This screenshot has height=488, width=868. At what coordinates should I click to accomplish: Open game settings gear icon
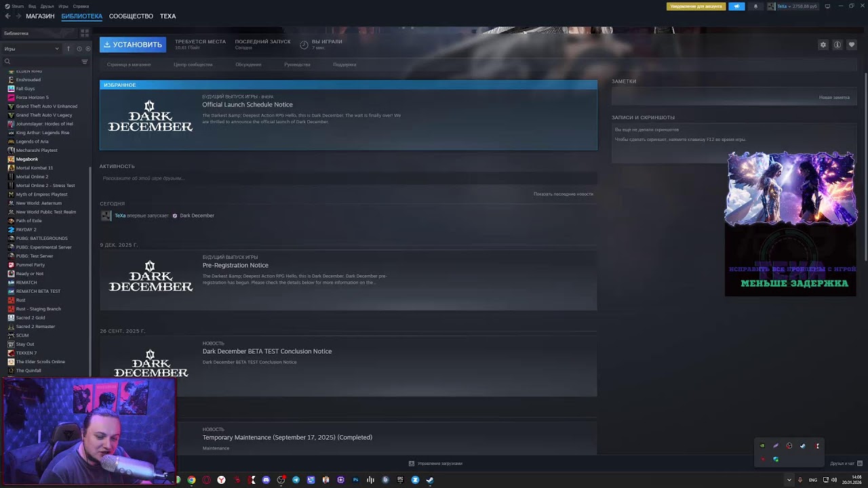pyautogui.click(x=823, y=45)
